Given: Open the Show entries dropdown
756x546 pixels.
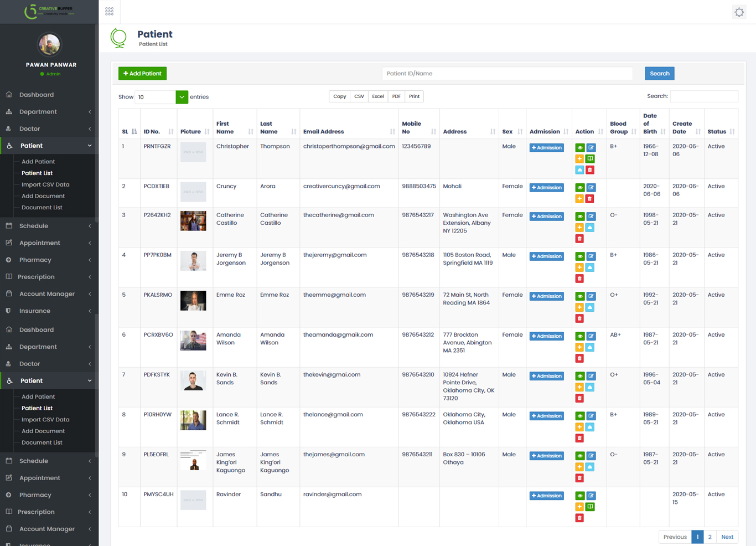Looking at the screenshot, I should click(182, 97).
